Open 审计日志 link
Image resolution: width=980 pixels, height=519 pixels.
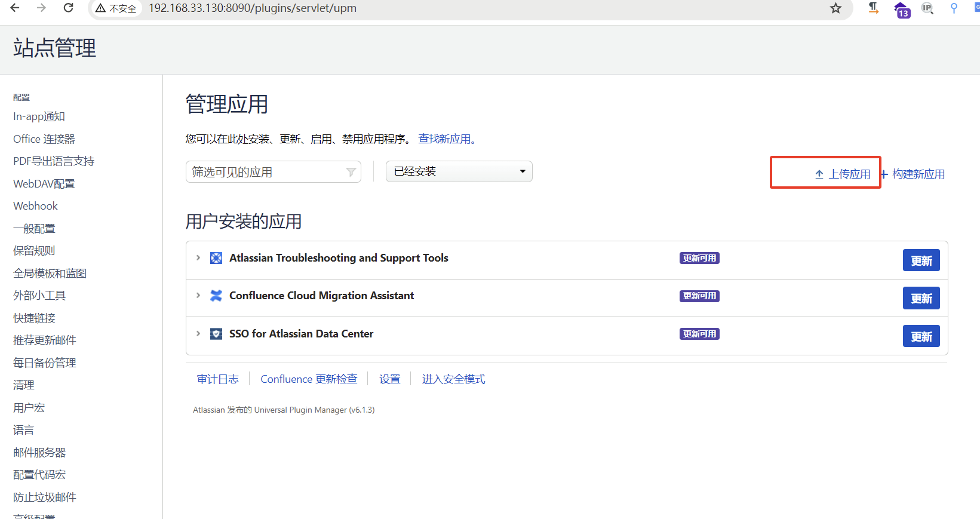[218, 379]
